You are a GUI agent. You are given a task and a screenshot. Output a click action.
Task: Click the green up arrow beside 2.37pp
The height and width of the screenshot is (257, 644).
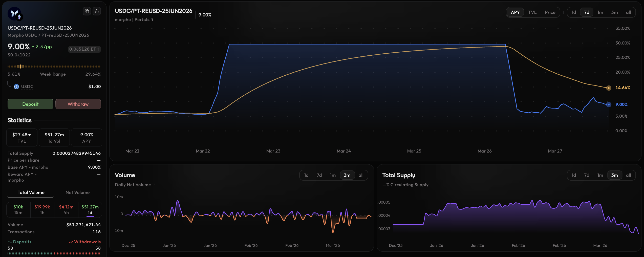coord(33,47)
